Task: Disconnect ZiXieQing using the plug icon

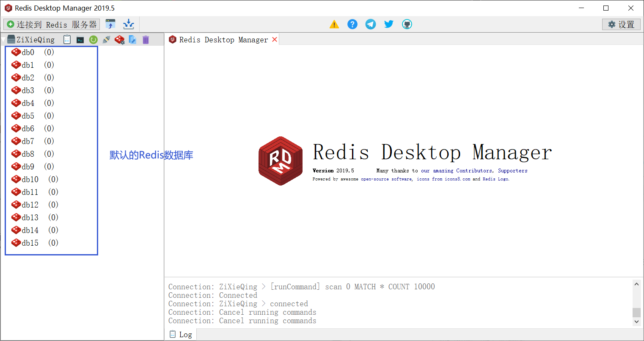Action: coord(107,40)
